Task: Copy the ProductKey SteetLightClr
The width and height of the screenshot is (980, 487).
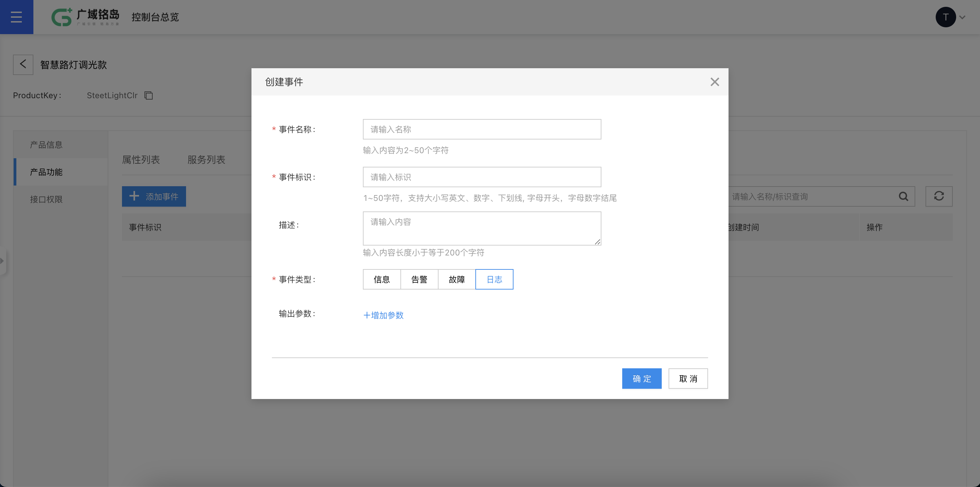Action: coord(149,95)
